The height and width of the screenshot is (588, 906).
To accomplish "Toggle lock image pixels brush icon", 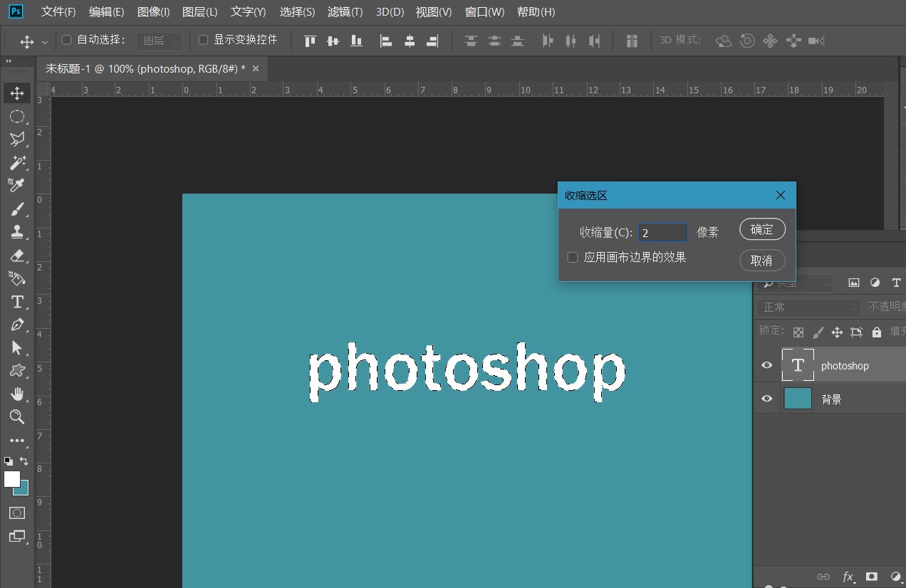I will pos(818,332).
